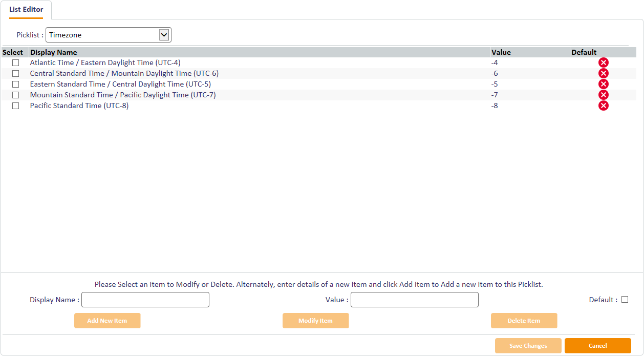Switch to the List Editor tab
The image size is (644, 356).
point(26,10)
